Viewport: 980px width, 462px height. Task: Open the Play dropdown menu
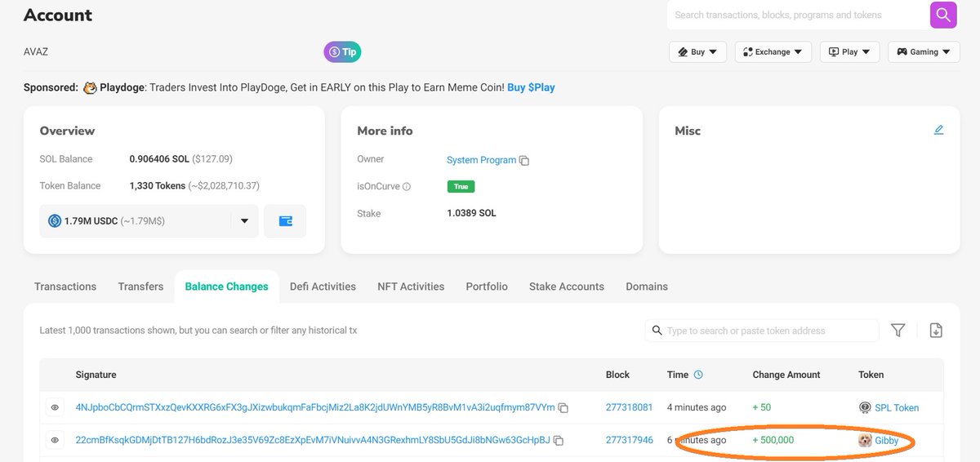849,52
